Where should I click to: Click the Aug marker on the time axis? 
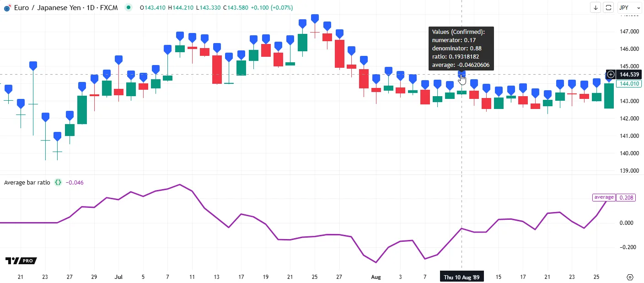[376, 277]
